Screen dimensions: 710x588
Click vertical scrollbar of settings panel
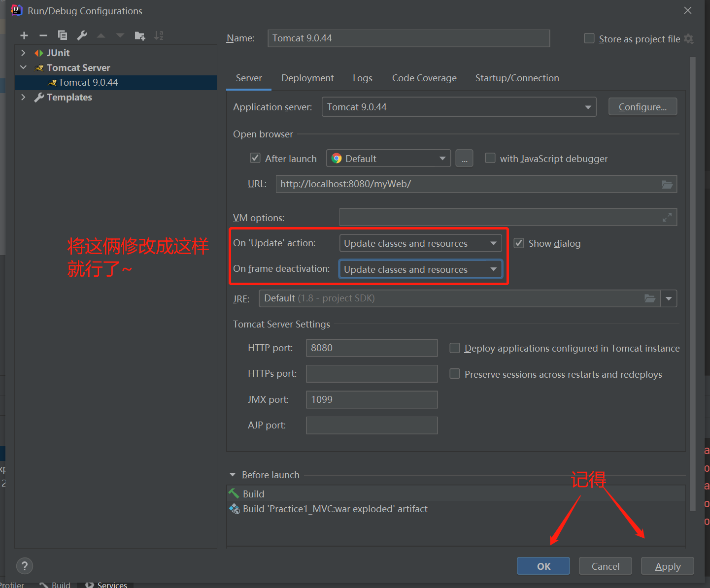[692, 283]
